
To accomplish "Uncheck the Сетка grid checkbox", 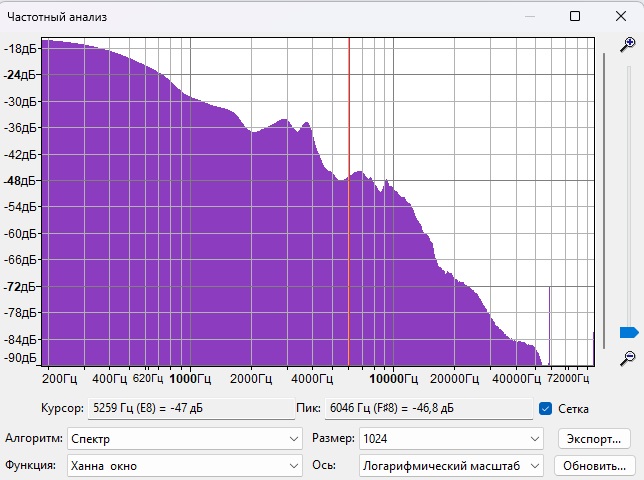I will pos(545,409).
